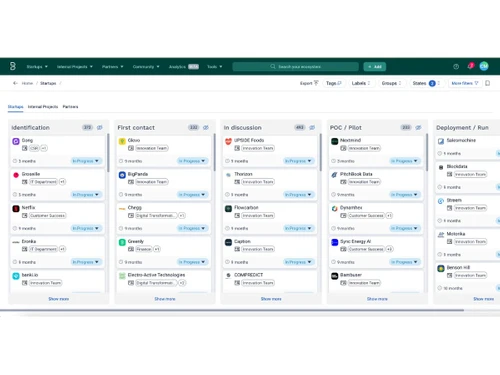
Task: Click the PitchBook Data company logo
Action: pos(335,175)
